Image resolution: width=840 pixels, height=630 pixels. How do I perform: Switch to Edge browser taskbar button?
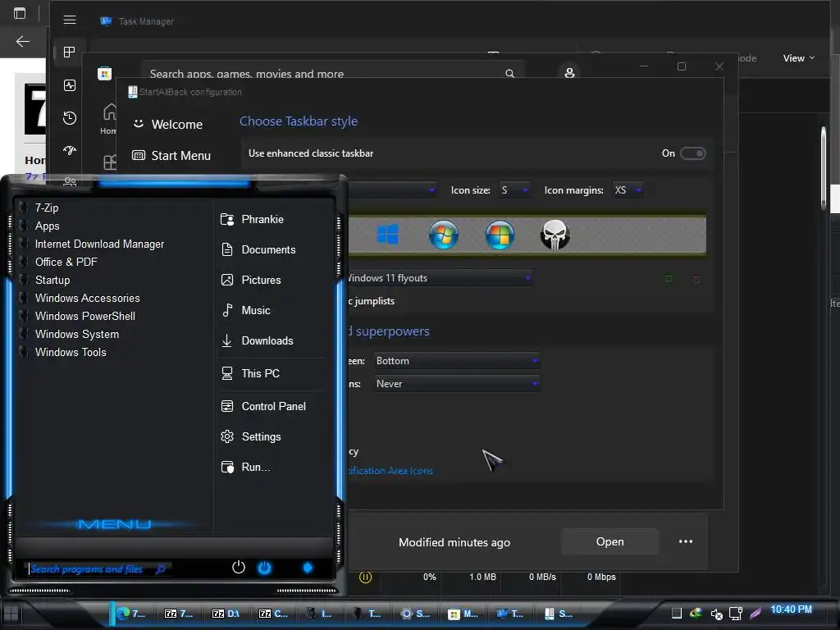pos(131,614)
